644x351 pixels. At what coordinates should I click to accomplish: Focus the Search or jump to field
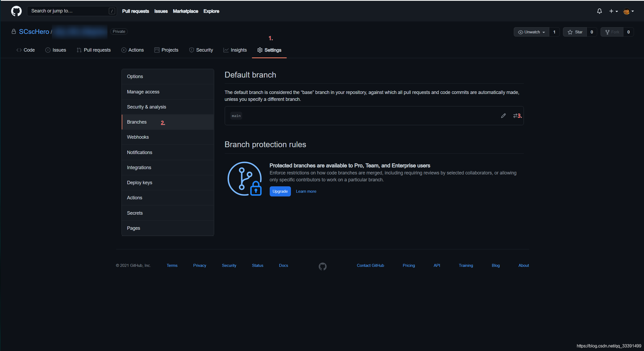click(72, 11)
